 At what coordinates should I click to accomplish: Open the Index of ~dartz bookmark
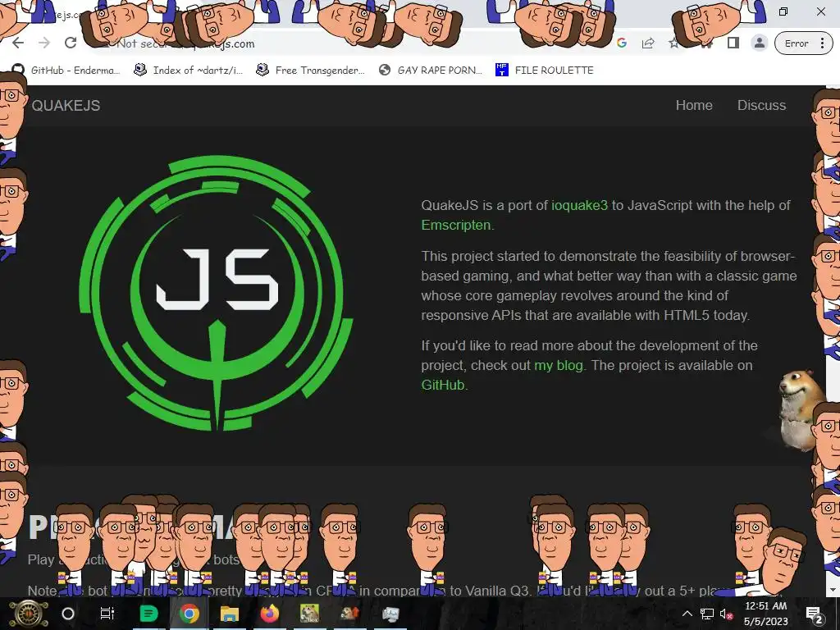point(189,71)
